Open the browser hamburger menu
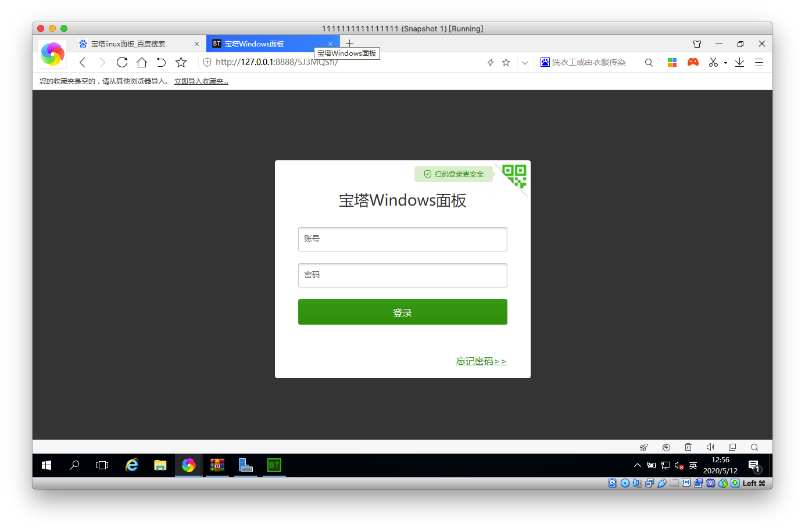 [759, 62]
